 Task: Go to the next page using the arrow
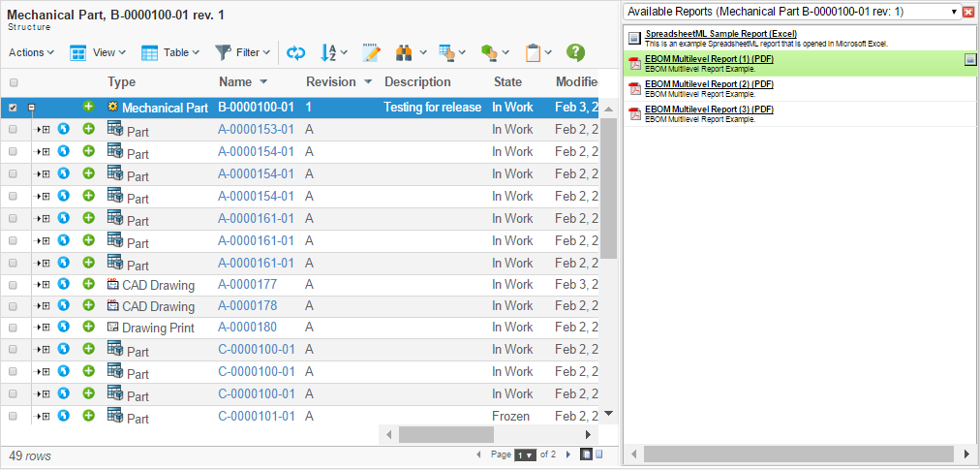567,454
